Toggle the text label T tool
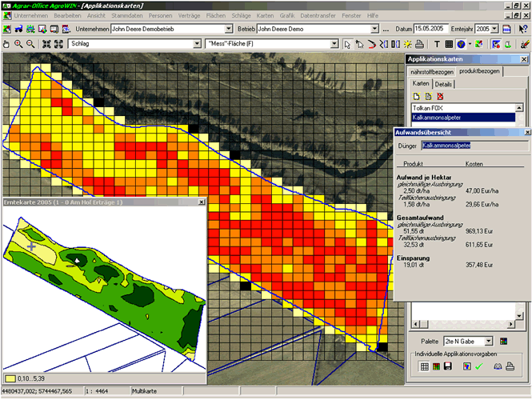This screenshot has width=532, height=400. pyautogui.click(x=437, y=43)
